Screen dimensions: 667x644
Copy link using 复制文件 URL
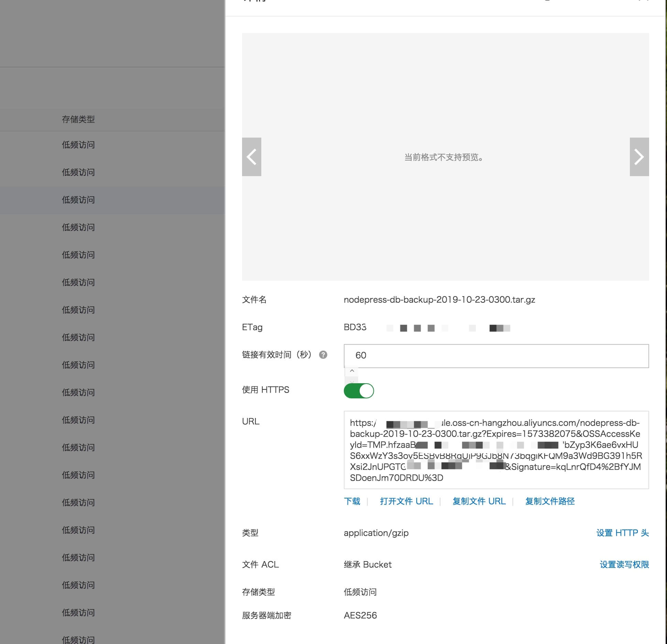point(479,501)
